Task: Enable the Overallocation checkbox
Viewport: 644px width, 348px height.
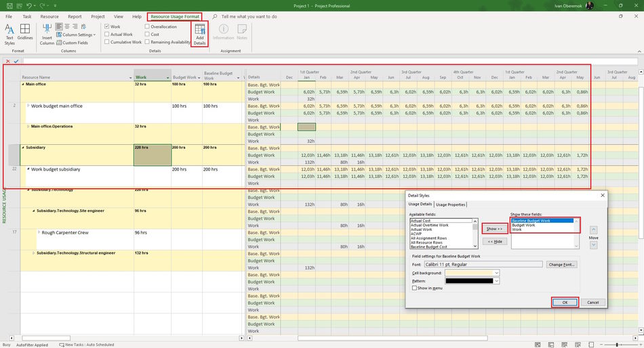Action: [147, 26]
